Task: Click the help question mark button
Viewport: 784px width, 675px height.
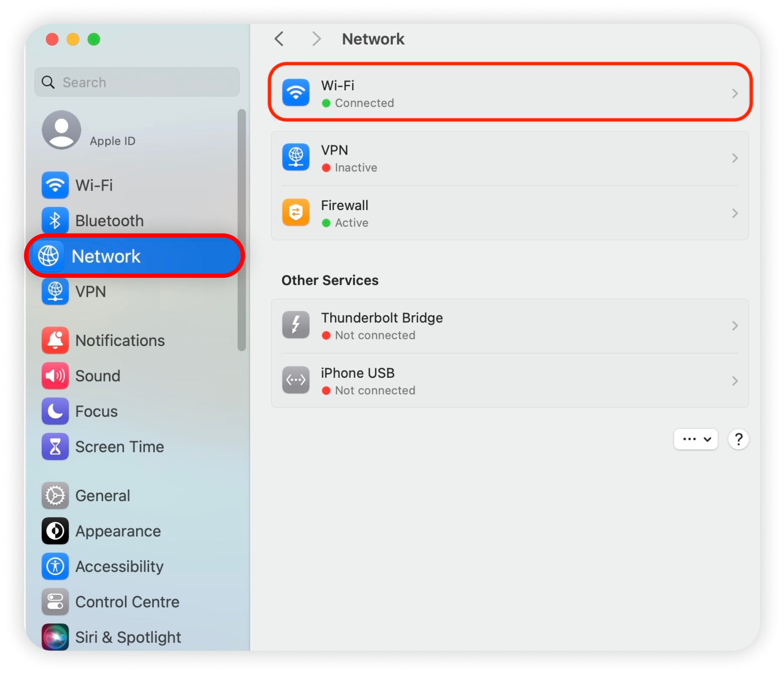Action: 738,439
